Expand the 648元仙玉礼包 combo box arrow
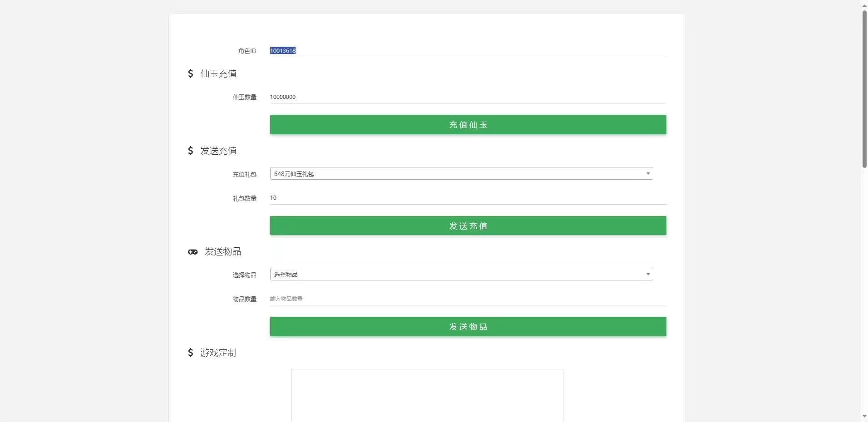The height and width of the screenshot is (422, 868). [x=647, y=174]
